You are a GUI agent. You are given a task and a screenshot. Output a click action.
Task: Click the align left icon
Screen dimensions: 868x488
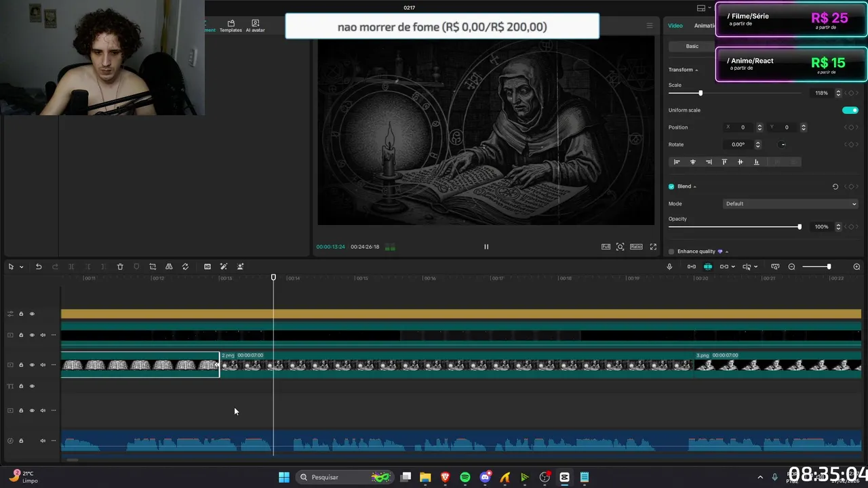pyautogui.click(x=676, y=162)
